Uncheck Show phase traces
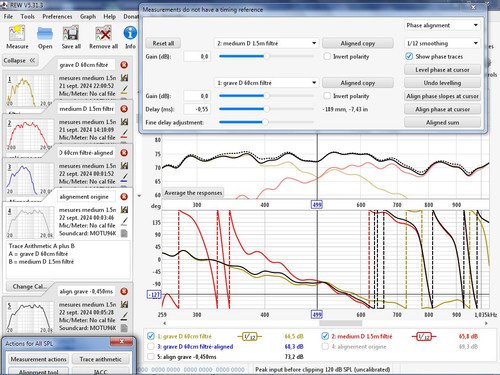Viewport: 500px width, 375px height. (409, 56)
